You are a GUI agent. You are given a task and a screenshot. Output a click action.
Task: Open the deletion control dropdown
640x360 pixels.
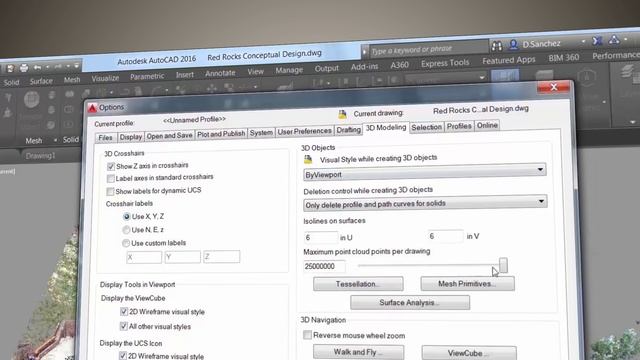coord(425,203)
